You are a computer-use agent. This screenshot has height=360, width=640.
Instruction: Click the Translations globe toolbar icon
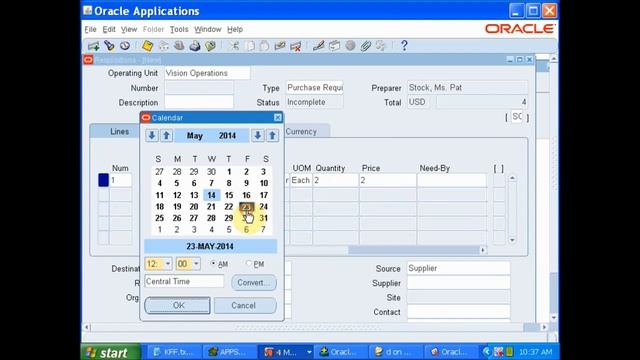350,46
